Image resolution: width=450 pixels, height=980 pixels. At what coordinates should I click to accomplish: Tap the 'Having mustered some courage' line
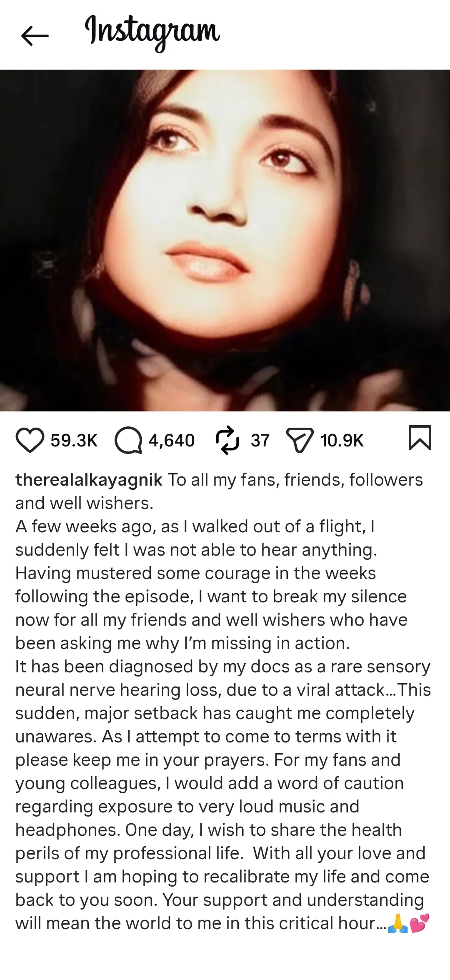pyautogui.click(x=195, y=574)
